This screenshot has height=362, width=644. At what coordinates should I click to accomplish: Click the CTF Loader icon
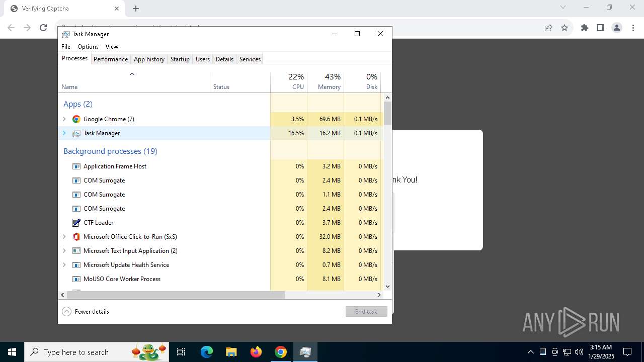coord(76,223)
